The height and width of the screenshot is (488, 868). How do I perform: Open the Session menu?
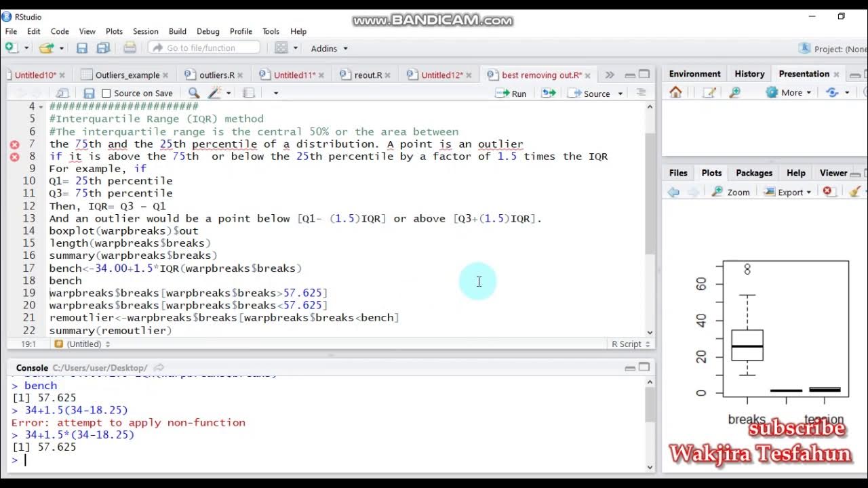[x=145, y=31]
